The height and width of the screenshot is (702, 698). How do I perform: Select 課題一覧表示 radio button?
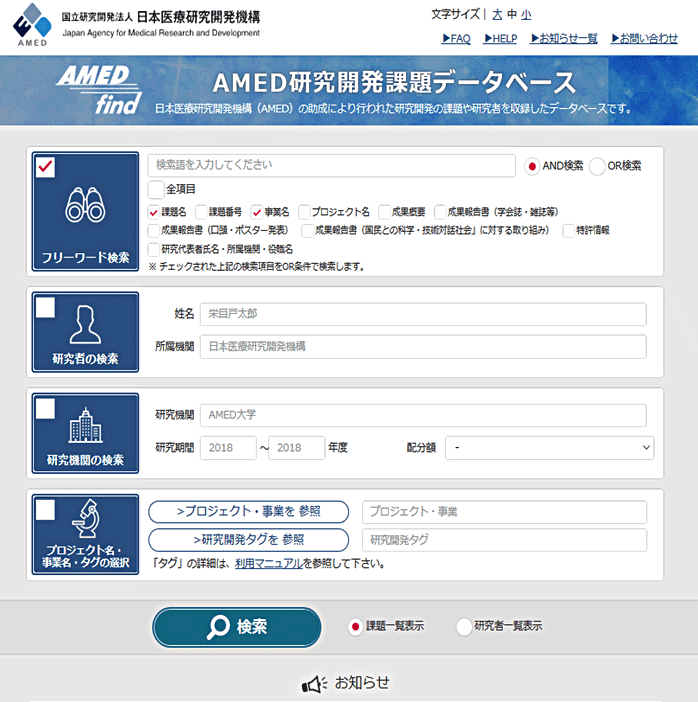(355, 627)
